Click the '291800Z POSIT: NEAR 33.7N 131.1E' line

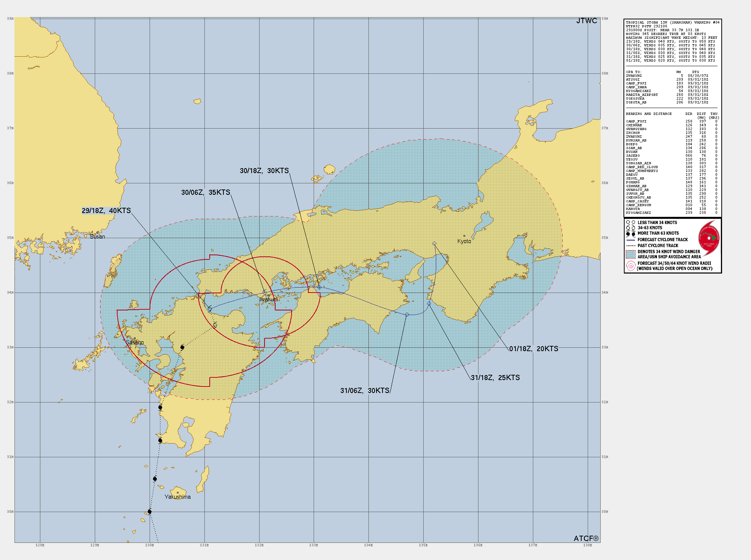(x=662, y=30)
